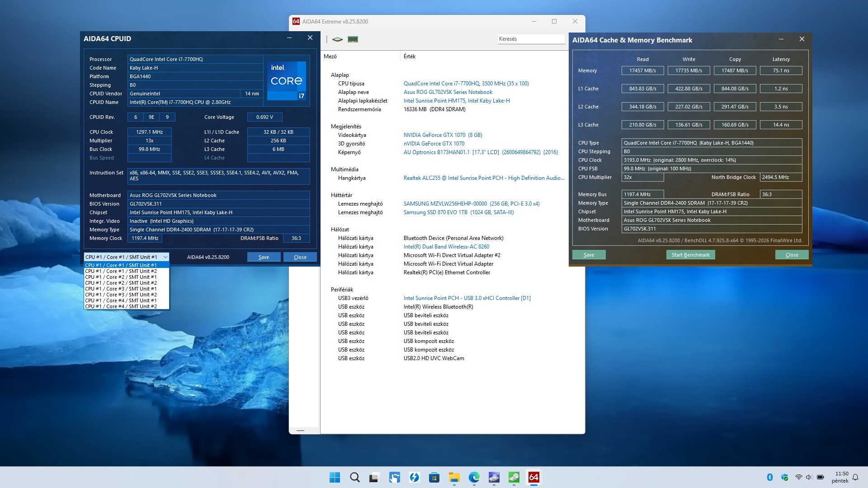Open the Windows Start menu
Viewport: 868px width, 488px height.
pos(335,477)
